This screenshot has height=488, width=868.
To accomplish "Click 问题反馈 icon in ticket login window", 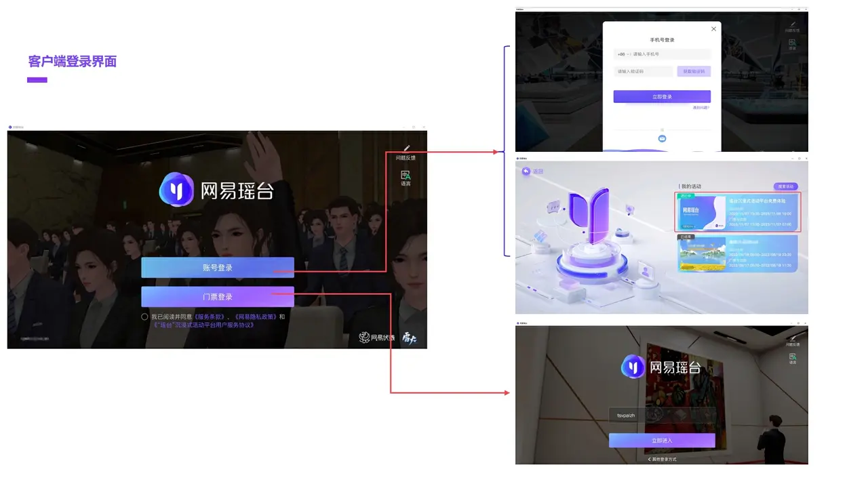I will (x=792, y=338).
